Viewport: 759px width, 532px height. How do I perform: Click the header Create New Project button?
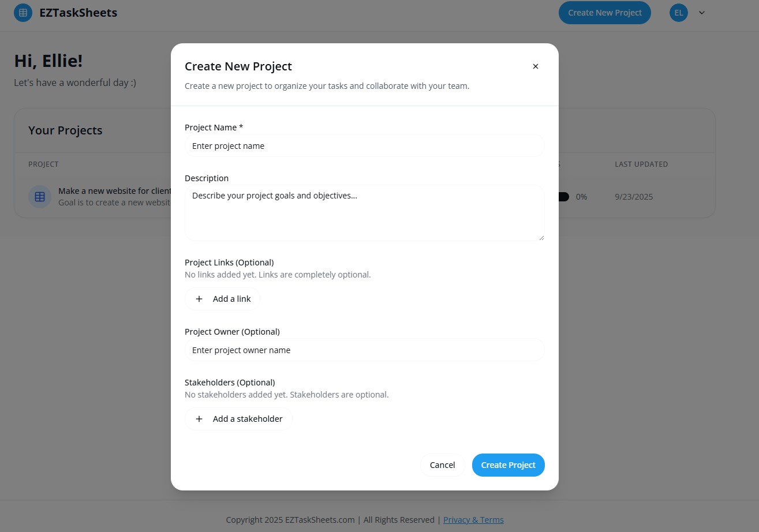tap(604, 13)
